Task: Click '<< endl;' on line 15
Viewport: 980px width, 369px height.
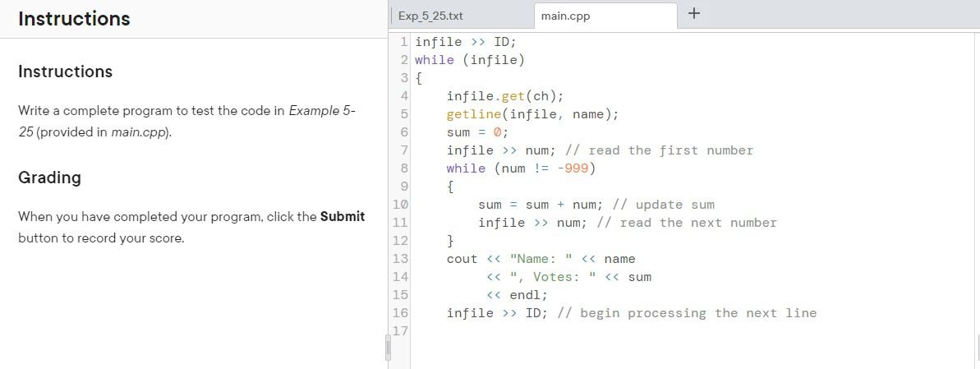Action: (x=517, y=295)
